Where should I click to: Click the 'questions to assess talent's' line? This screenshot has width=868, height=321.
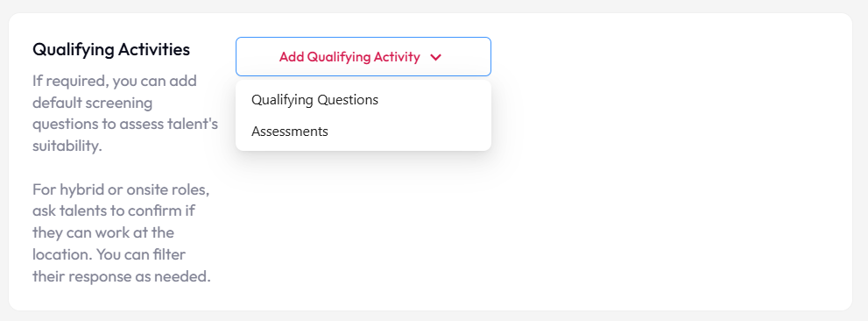(x=125, y=125)
